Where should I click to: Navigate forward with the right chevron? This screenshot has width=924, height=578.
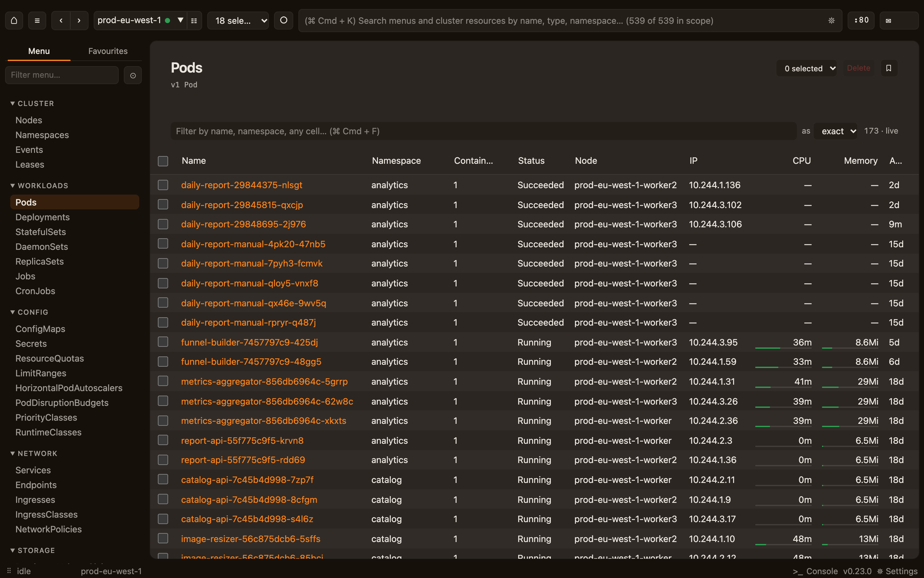click(79, 21)
